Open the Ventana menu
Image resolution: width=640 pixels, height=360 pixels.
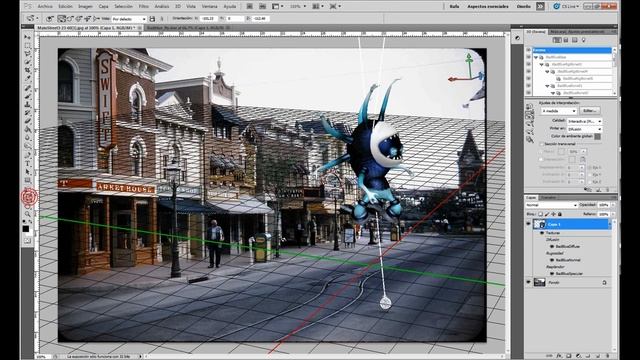[x=210, y=7]
